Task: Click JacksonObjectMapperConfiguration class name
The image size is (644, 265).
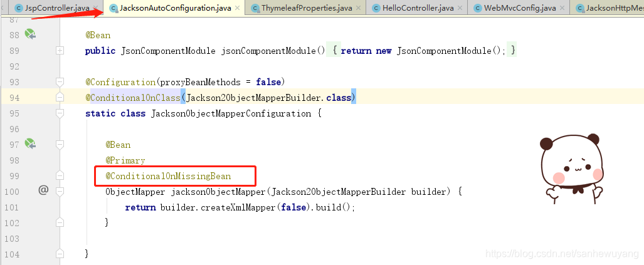Action: [x=231, y=113]
